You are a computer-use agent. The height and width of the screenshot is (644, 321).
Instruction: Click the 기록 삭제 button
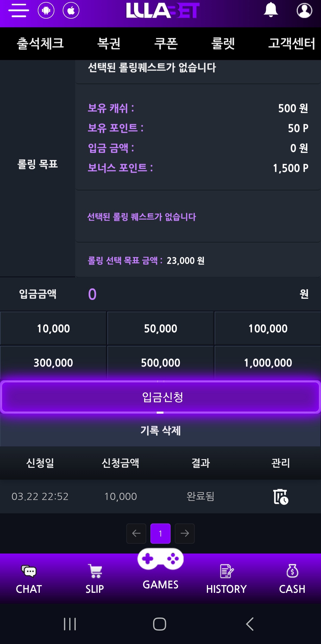click(x=160, y=430)
